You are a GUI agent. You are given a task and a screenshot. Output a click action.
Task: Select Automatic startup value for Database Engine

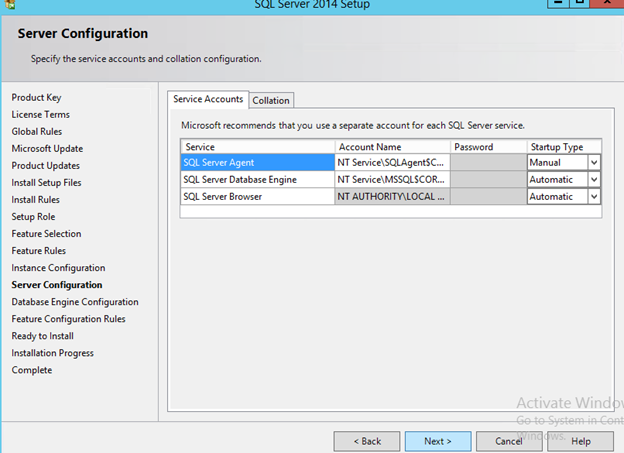pyautogui.click(x=558, y=180)
